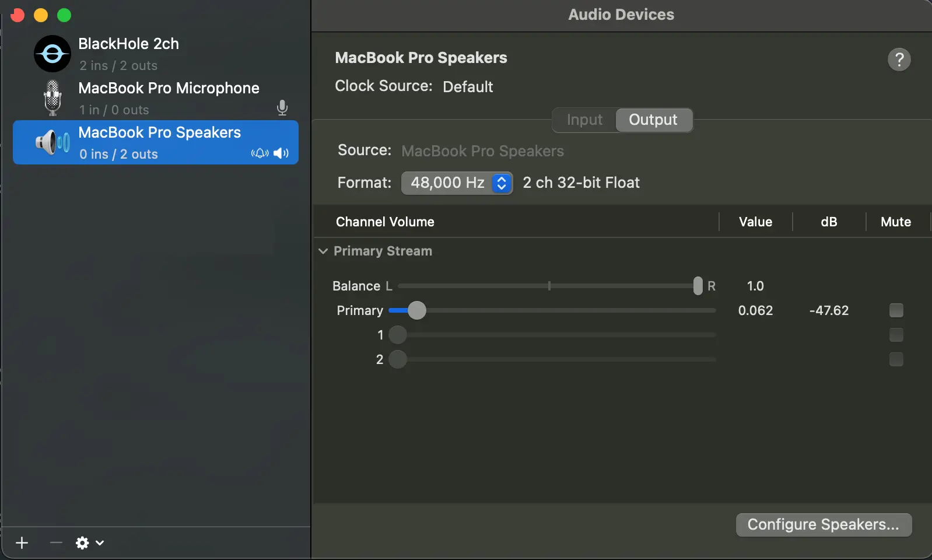Toggle mute checkbox for channel 1
The width and height of the screenshot is (932, 560).
pyautogui.click(x=896, y=335)
